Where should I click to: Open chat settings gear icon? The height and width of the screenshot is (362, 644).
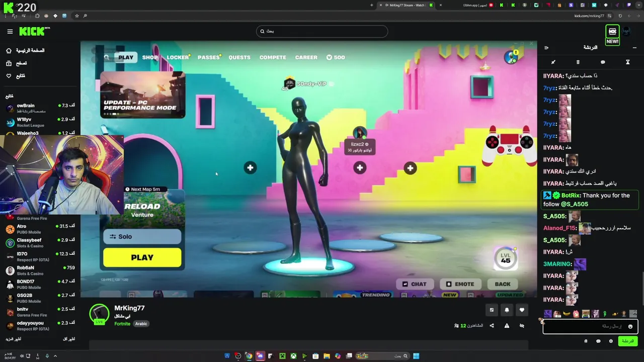pyautogui.click(x=611, y=341)
